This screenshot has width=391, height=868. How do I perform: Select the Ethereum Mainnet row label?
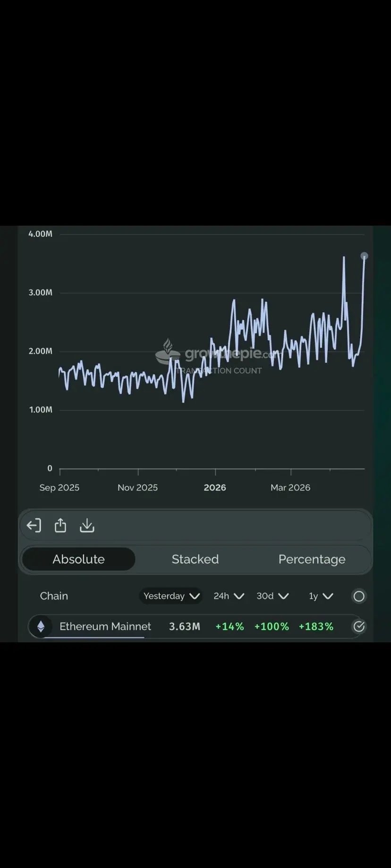click(x=105, y=626)
